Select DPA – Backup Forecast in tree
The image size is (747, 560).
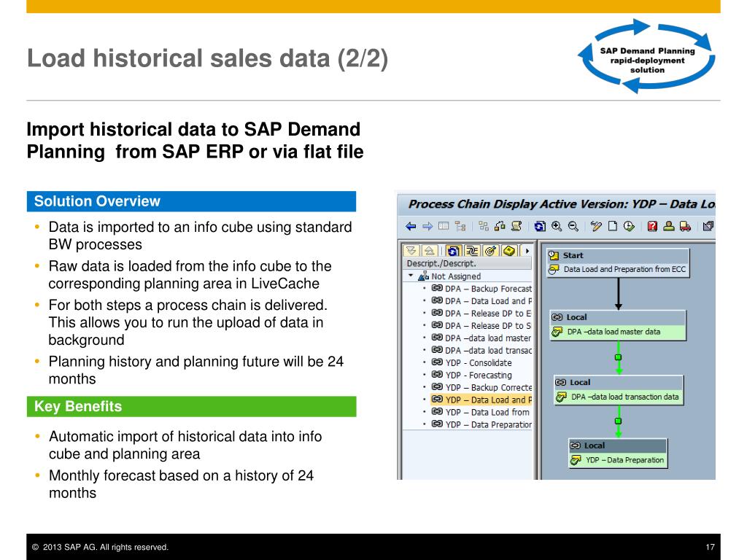(481, 289)
